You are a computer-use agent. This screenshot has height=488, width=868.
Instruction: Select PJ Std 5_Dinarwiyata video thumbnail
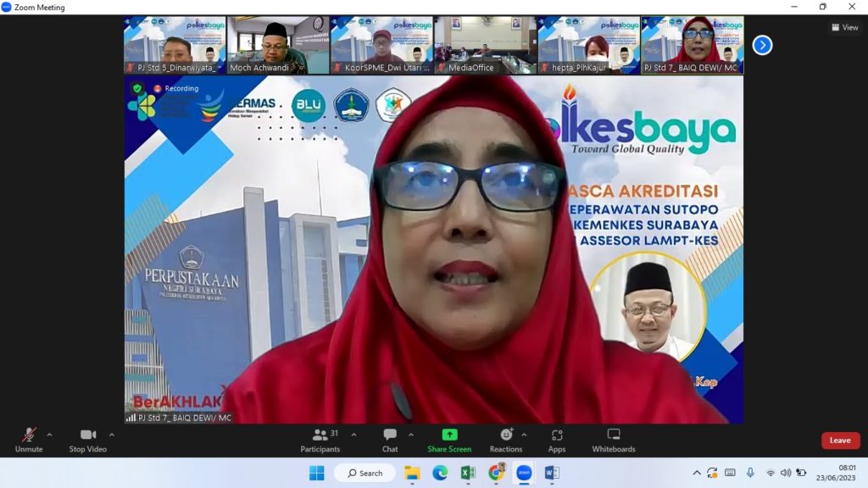click(175, 45)
